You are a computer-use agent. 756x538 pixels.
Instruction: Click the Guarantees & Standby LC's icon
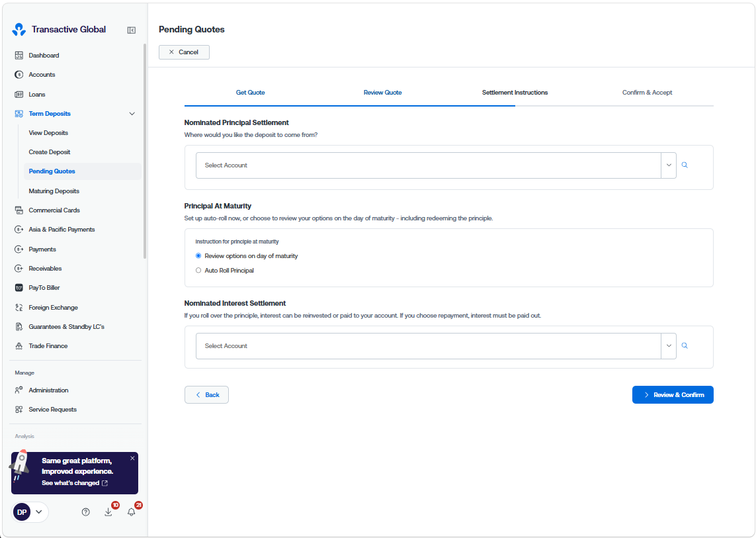tap(19, 327)
